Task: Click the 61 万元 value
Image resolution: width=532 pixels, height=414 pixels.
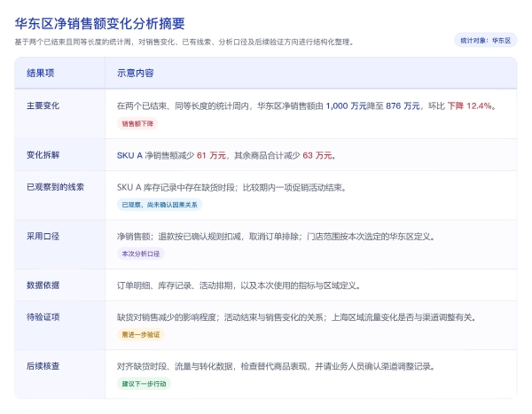Action: [211, 155]
